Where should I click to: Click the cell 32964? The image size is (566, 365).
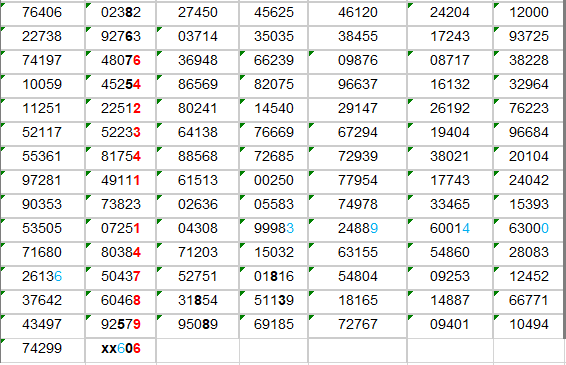[x=528, y=85]
